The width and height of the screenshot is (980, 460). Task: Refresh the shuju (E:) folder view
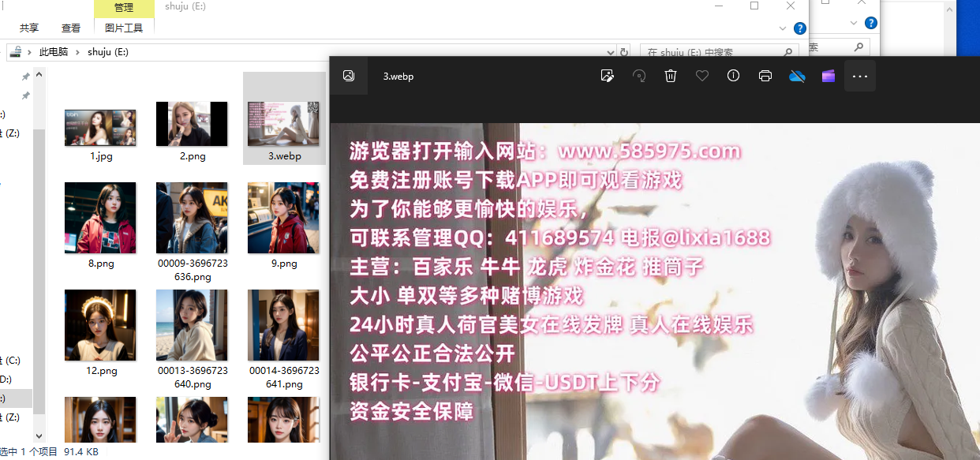point(624,52)
